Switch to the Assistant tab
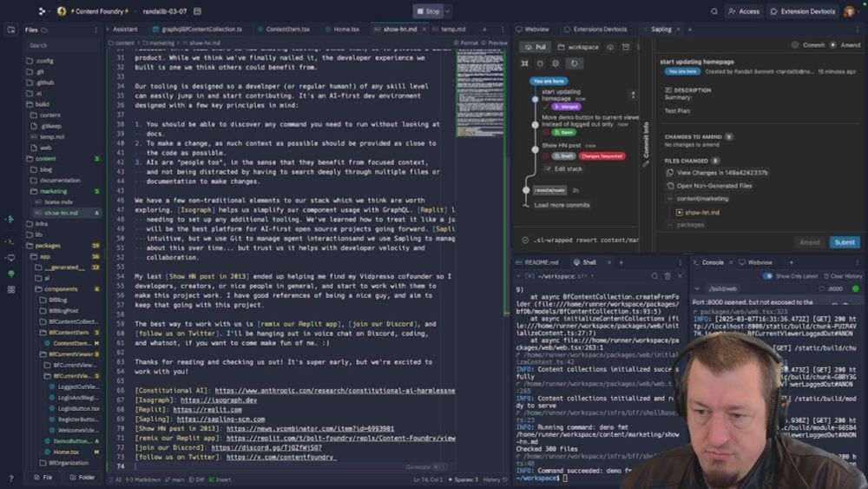Viewport: 868px width, 489px height. [125, 30]
